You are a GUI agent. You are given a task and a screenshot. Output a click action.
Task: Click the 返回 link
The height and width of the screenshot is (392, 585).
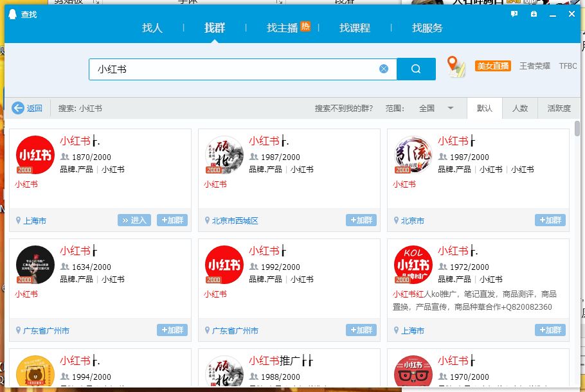coord(34,108)
